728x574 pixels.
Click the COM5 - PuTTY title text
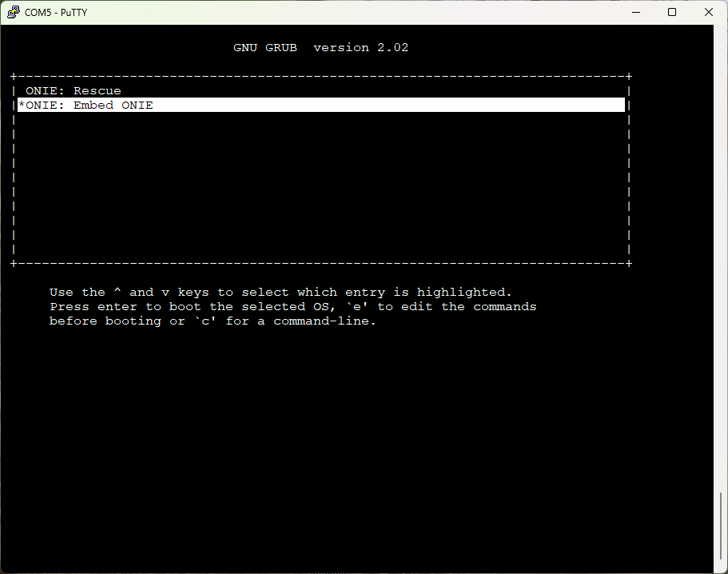click(x=56, y=13)
